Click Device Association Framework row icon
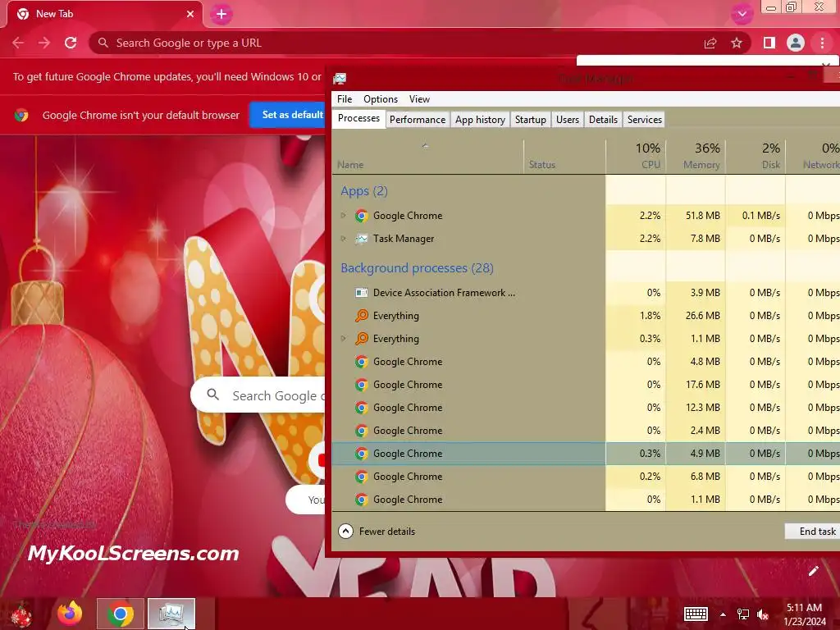Viewport: 840px width, 630px height. 362,293
